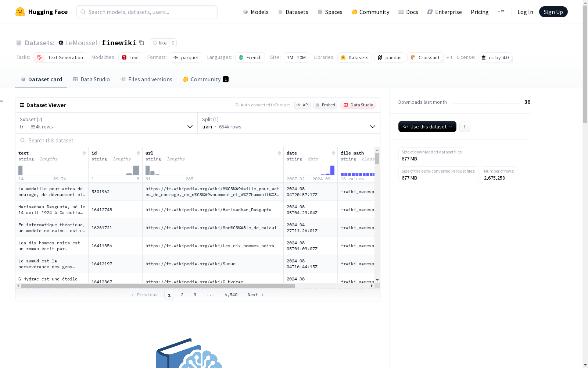
Task: Click the pandas library tag
Action: tap(390, 57)
